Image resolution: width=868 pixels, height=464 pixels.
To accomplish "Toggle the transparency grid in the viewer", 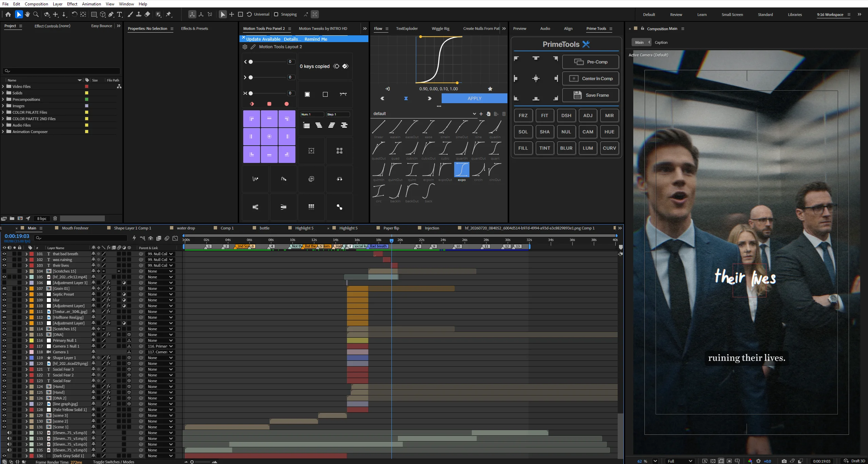I will point(713,461).
